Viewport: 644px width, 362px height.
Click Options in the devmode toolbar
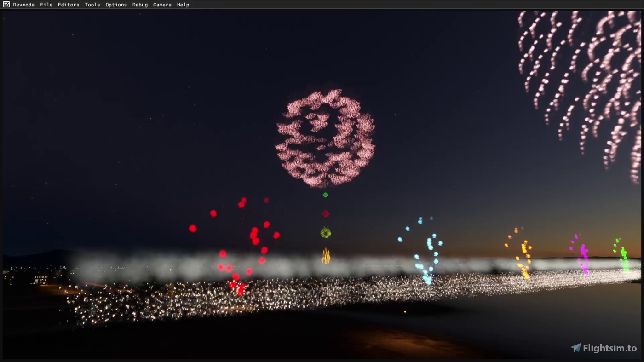pos(116,5)
